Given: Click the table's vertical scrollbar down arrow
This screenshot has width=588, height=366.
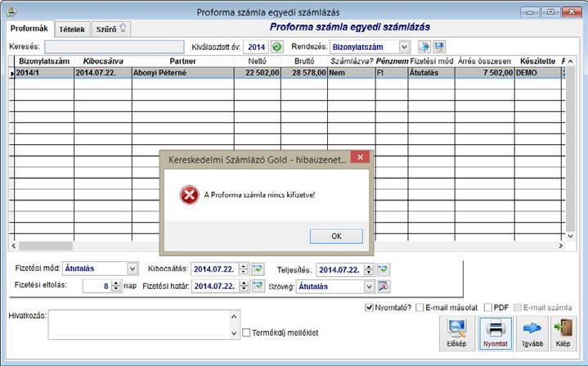Looking at the screenshot, I should point(570,236).
